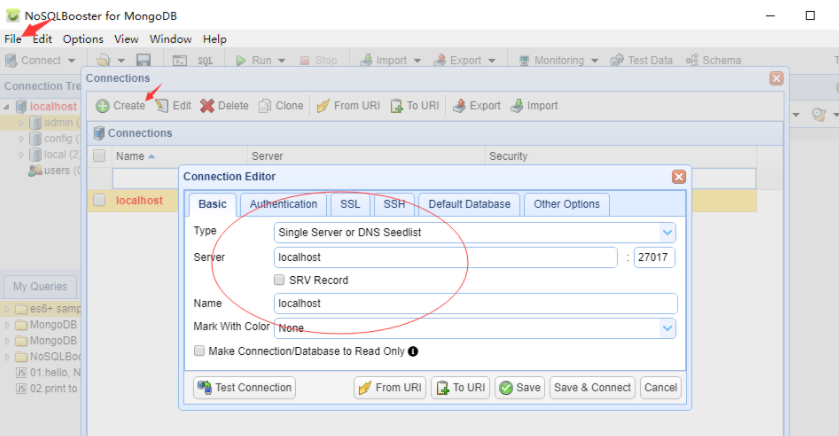Click the save disk icon in toolbar
This screenshot has height=436, width=839.
click(143, 60)
